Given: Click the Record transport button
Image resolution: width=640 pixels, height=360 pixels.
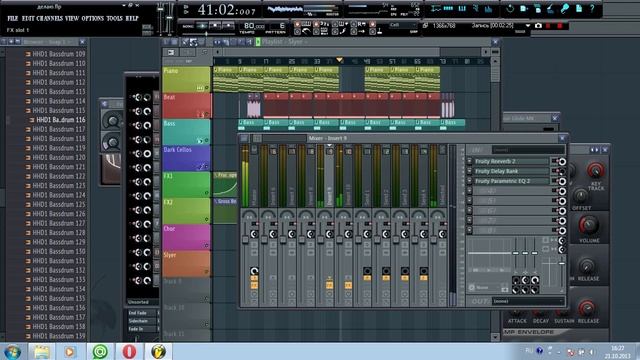Looking at the screenshot, I should coord(228,26).
